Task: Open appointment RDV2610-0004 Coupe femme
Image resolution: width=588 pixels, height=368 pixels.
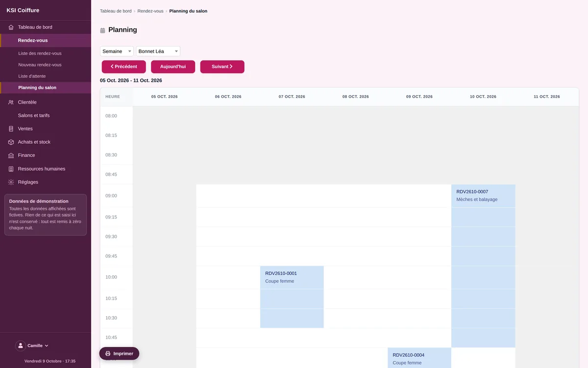Action: coord(419,358)
